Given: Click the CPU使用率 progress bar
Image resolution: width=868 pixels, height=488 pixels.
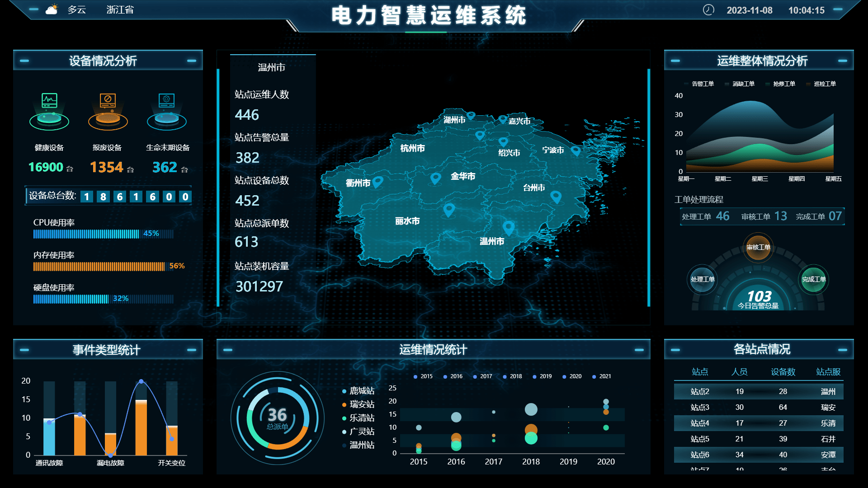Looking at the screenshot, I should (103, 234).
